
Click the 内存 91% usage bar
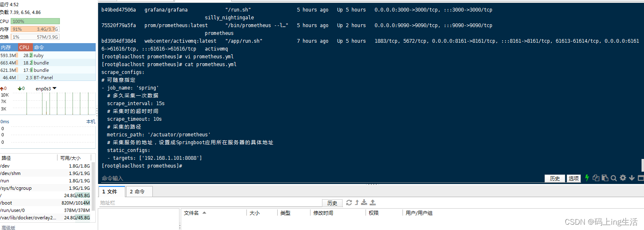click(35, 29)
